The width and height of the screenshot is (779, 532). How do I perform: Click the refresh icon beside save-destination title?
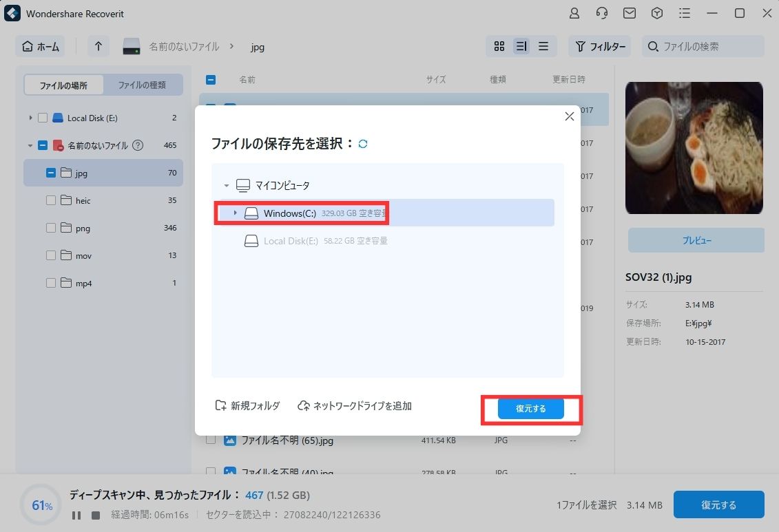click(363, 144)
